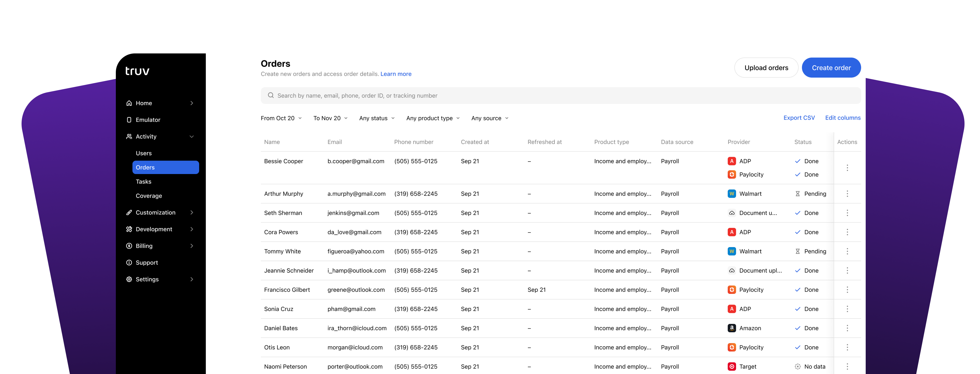Collapse the Activity section in the sidebar
The height and width of the screenshot is (374, 980).
[x=192, y=136]
